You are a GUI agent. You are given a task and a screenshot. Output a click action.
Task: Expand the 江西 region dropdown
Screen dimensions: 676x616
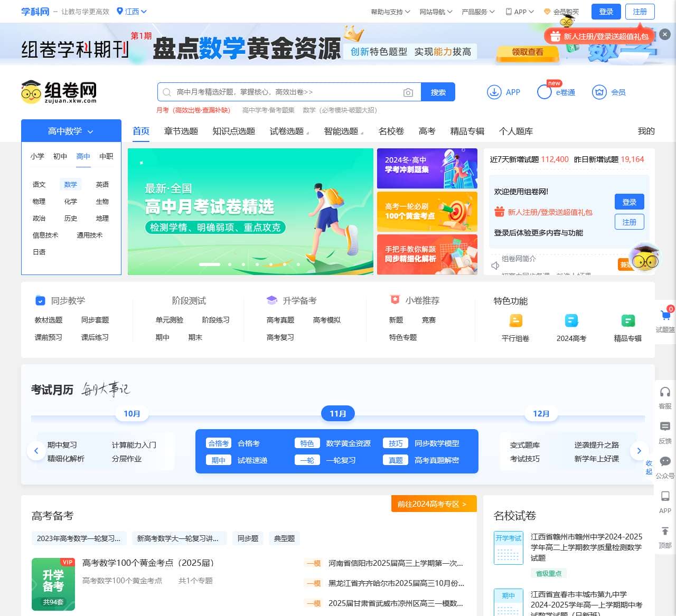132,11
